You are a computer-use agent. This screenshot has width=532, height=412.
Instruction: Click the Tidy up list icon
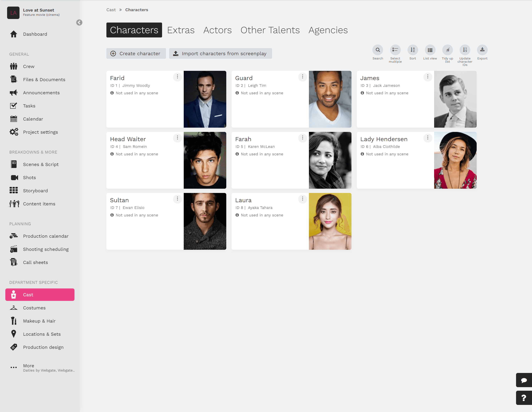(447, 50)
